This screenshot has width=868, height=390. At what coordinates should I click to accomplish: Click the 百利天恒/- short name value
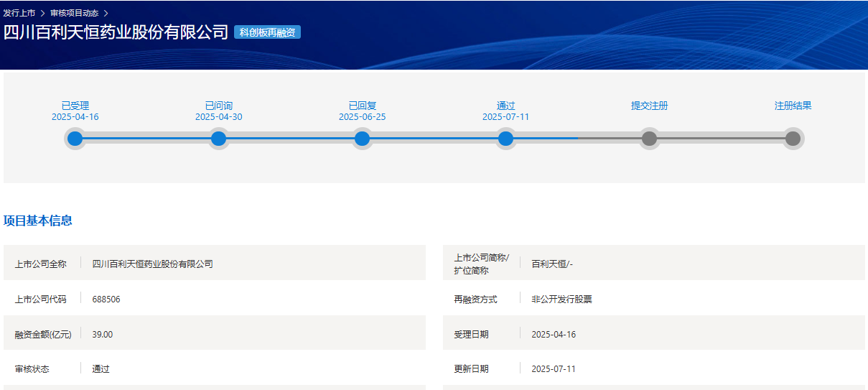pyautogui.click(x=551, y=264)
